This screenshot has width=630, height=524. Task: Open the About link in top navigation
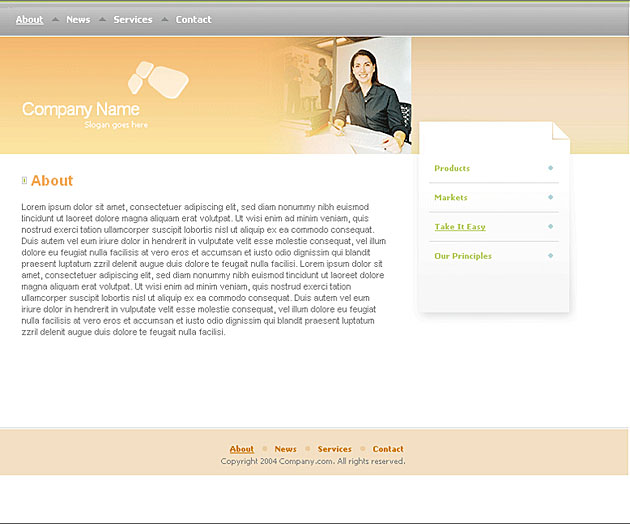[x=29, y=20]
